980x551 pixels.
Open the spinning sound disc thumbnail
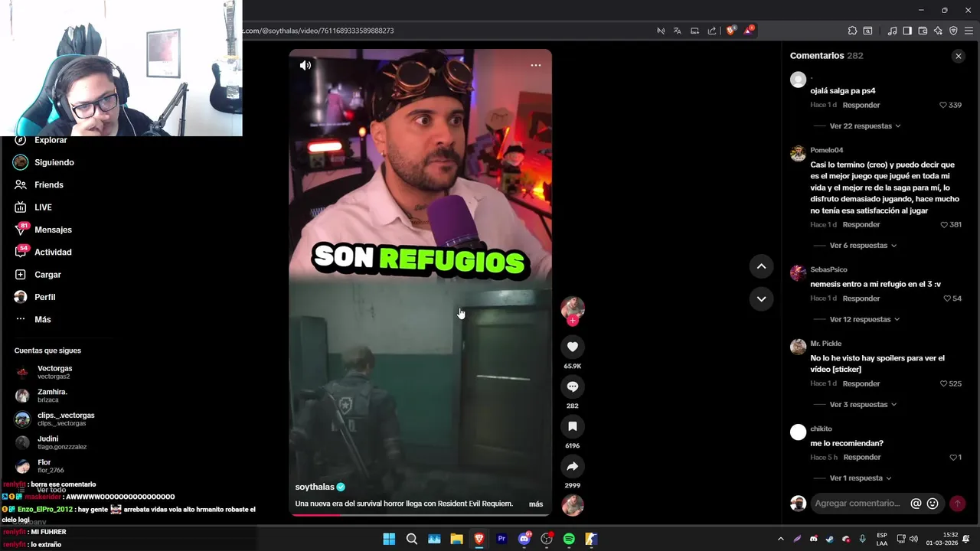coord(572,505)
